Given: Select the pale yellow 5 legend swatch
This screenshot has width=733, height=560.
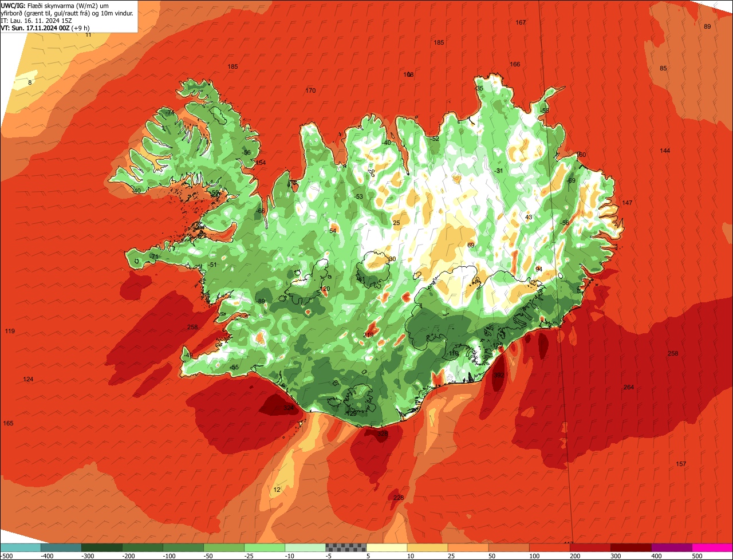Looking at the screenshot, I should point(387,547).
